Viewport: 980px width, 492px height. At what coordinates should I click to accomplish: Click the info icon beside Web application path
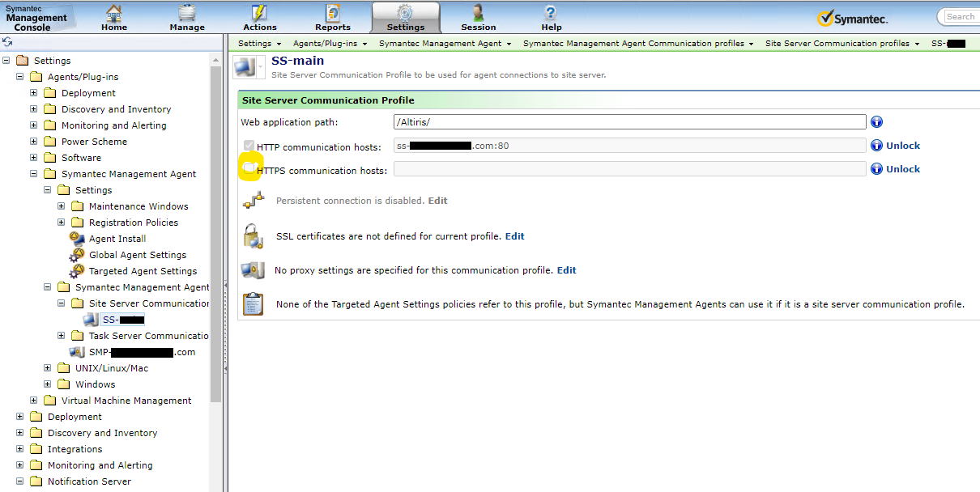point(876,122)
